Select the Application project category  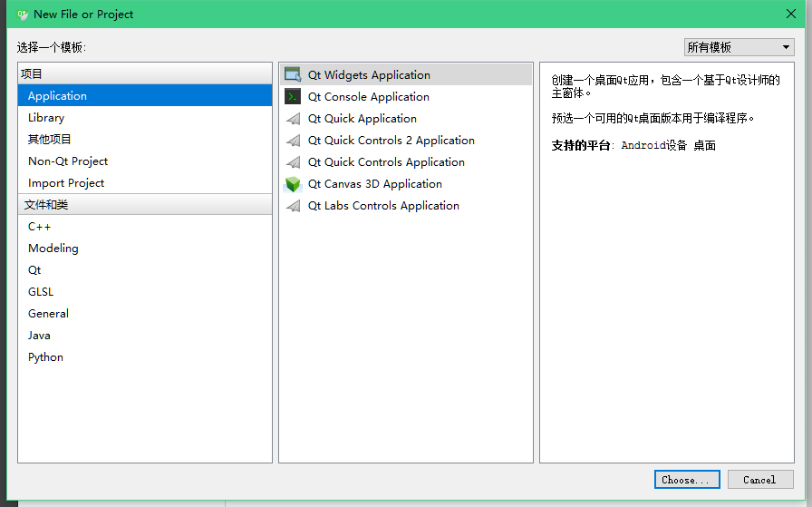(145, 96)
